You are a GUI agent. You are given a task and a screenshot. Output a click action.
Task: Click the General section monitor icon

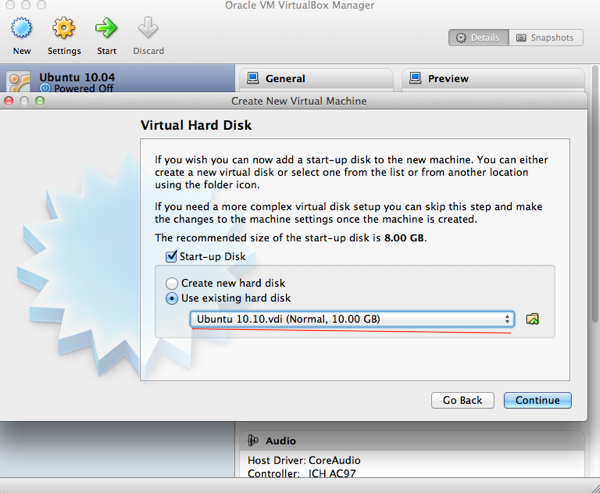(253, 78)
